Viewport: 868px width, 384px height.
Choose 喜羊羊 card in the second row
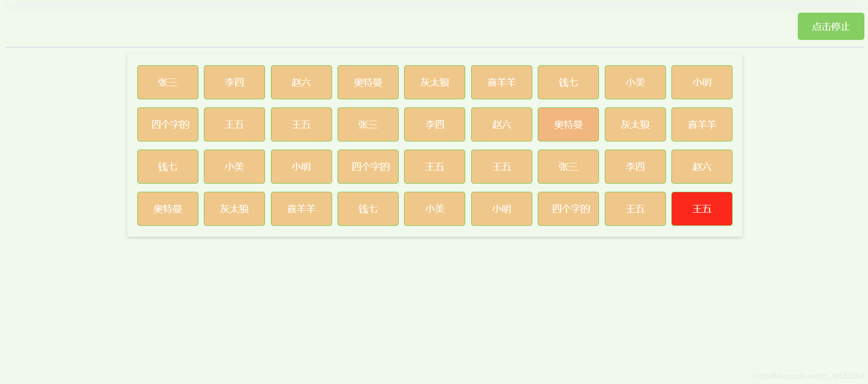click(x=702, y=124)
